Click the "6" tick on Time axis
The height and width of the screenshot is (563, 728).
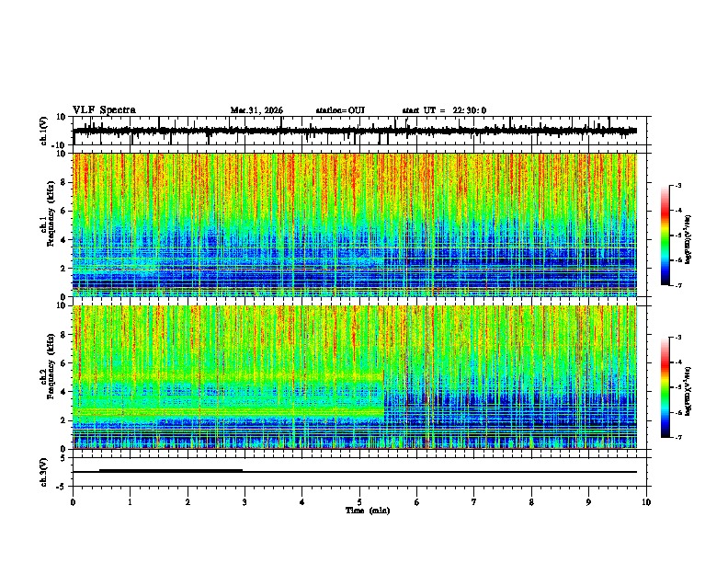coord(417,502)
